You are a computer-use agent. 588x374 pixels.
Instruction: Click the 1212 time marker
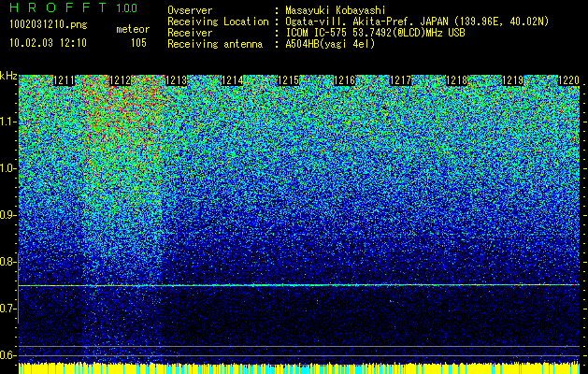click(121, 80)
